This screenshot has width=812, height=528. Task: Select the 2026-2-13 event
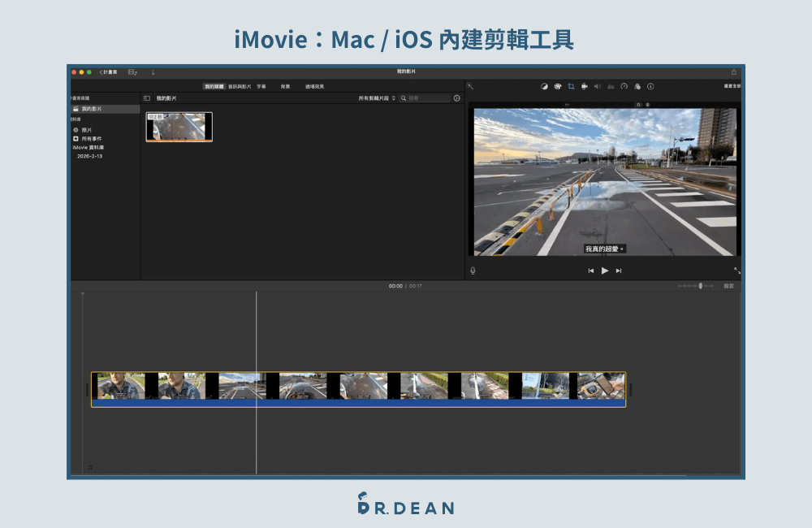89,156
